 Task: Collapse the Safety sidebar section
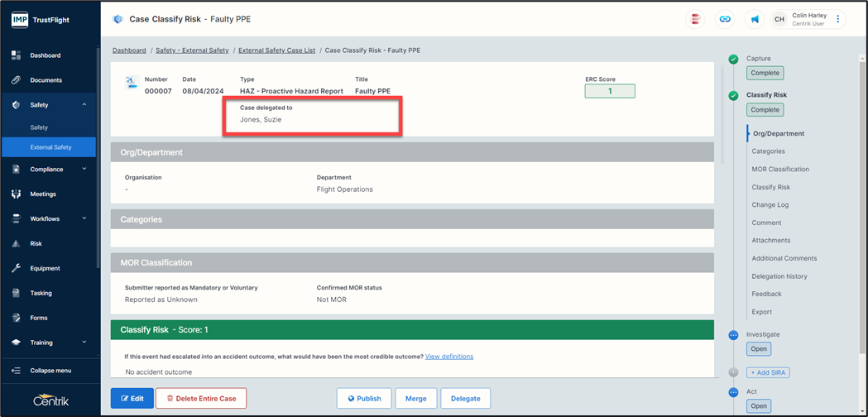tap(84, 105)
